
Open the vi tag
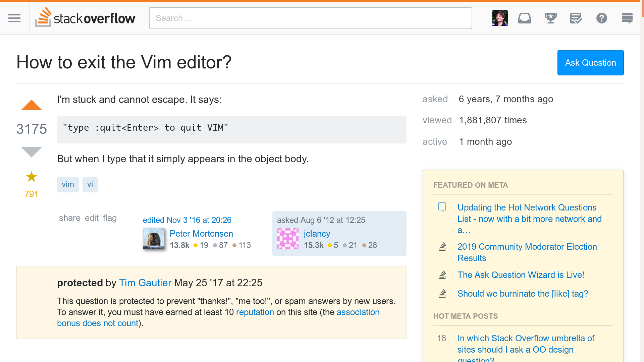click(x=90, y=184)
